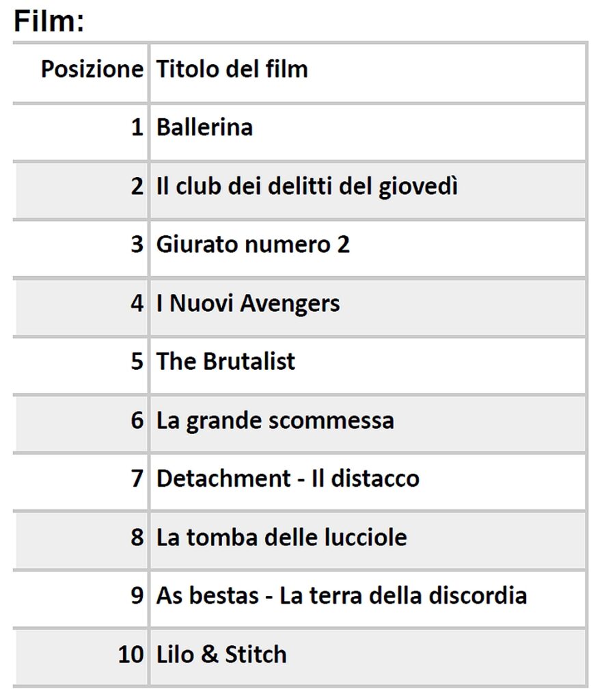The height and width of the screenshot is (700, 600).
Task: Click the film title 'Ballerina'
Action: 204,127
